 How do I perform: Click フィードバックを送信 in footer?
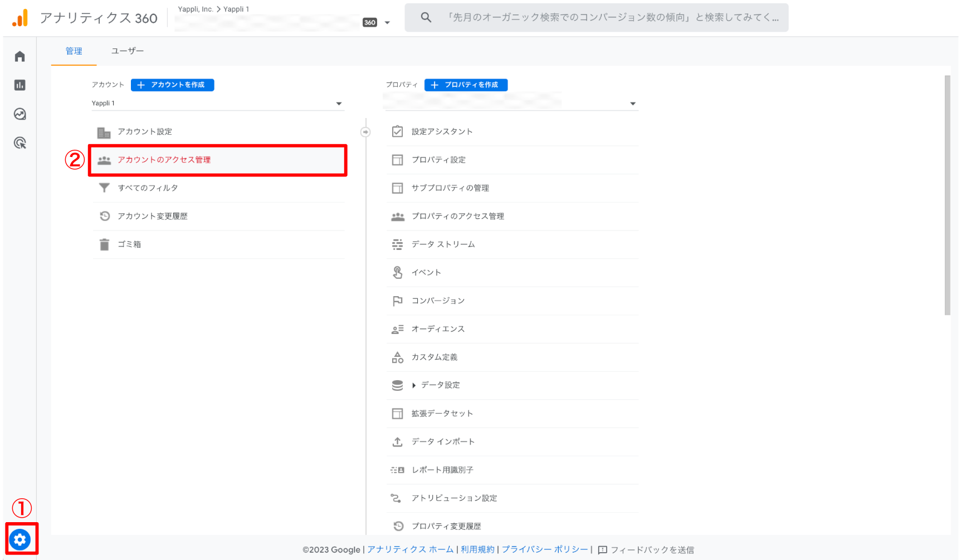[x=646, y=550]
